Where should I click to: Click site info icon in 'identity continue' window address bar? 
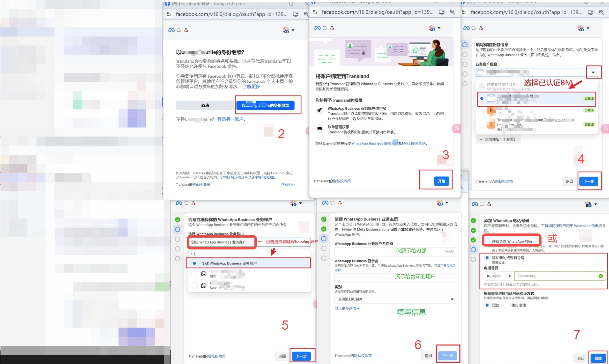(x=169, y=14)
